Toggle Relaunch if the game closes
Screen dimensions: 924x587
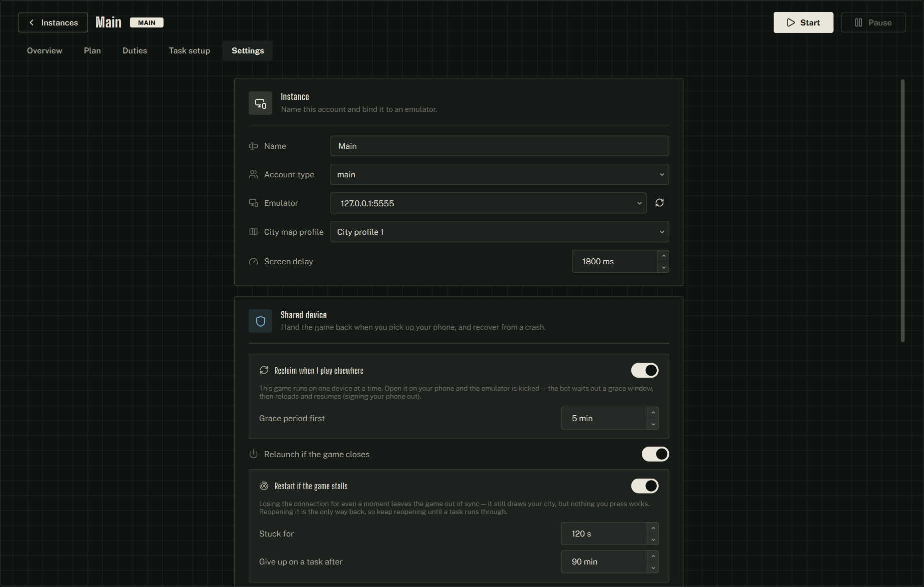[x=655, y=454]
